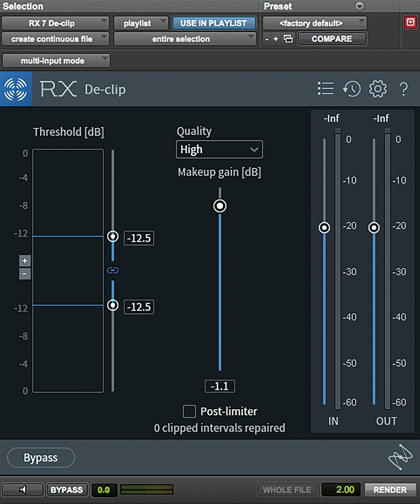Click the IN level slider handle
Screen dimensions: 420x504
324,228
